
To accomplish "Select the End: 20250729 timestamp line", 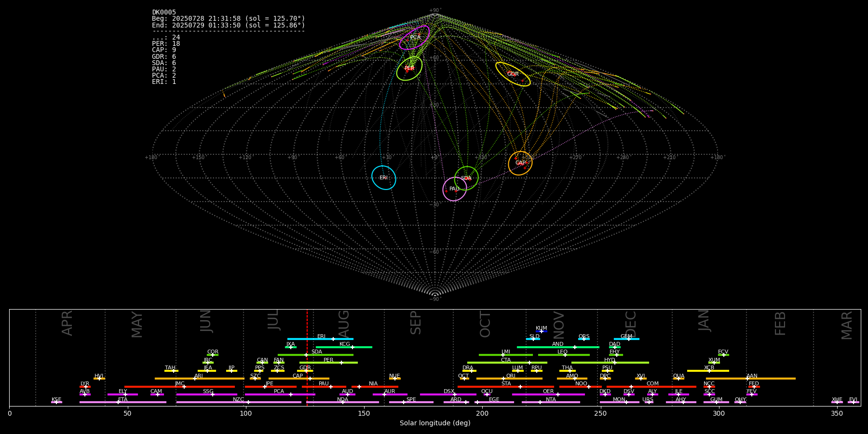I will click(x=229, y=25).
